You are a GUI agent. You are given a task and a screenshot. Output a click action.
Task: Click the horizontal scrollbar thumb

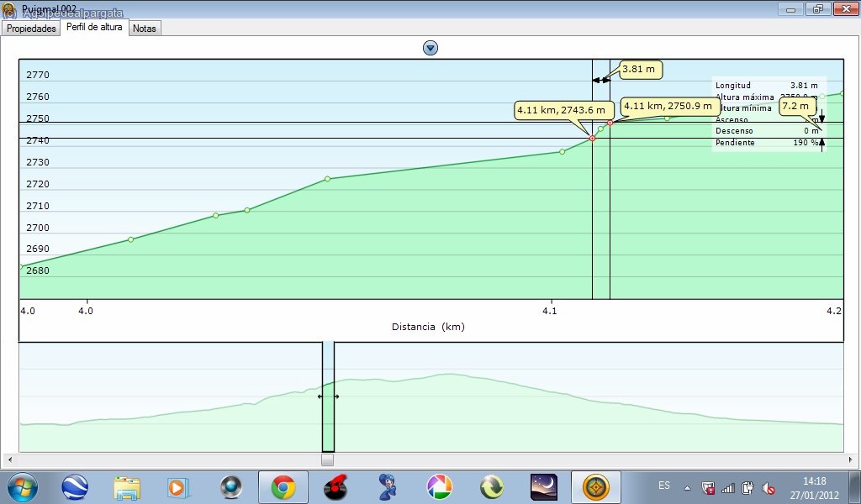327,459
